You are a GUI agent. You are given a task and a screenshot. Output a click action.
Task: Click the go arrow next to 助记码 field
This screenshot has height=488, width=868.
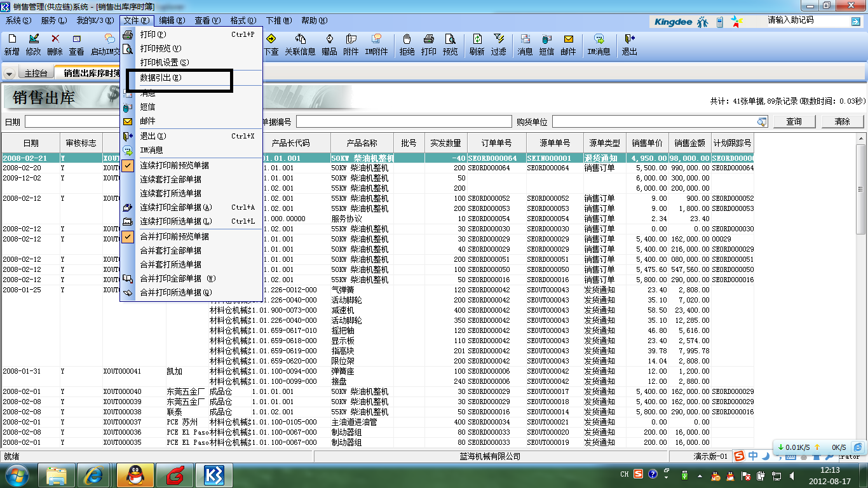tap(855, 22)
